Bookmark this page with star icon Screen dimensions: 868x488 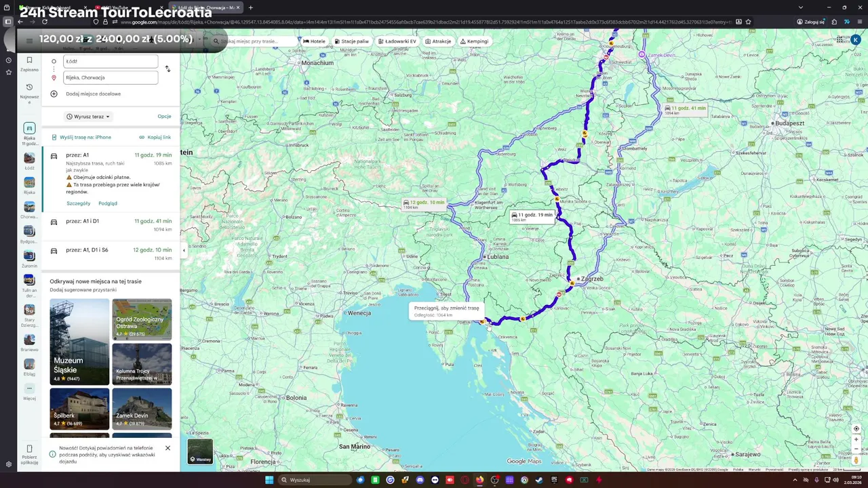tap(748, 22)
